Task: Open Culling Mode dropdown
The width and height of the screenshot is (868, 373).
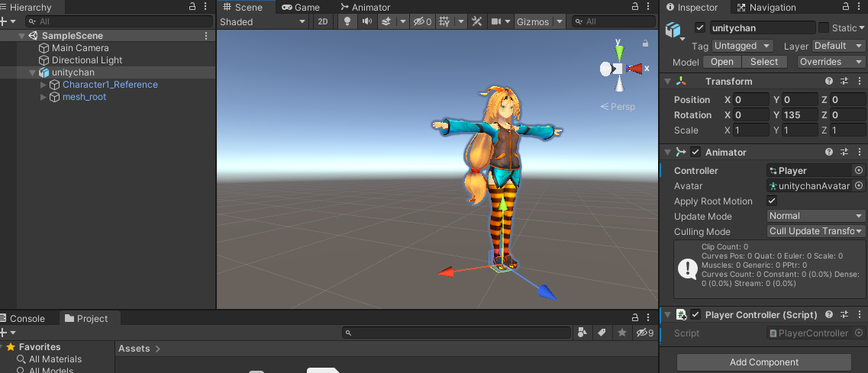Action: click(x=816, y=231)
